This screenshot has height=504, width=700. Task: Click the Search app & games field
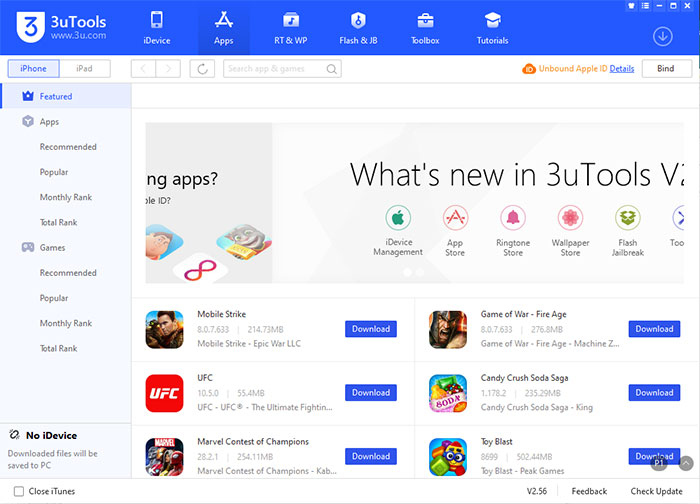[277, 69]
